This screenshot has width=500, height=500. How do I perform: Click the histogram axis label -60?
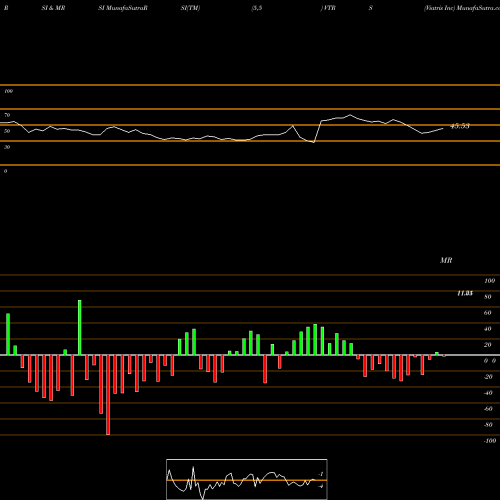click(488, 409)
